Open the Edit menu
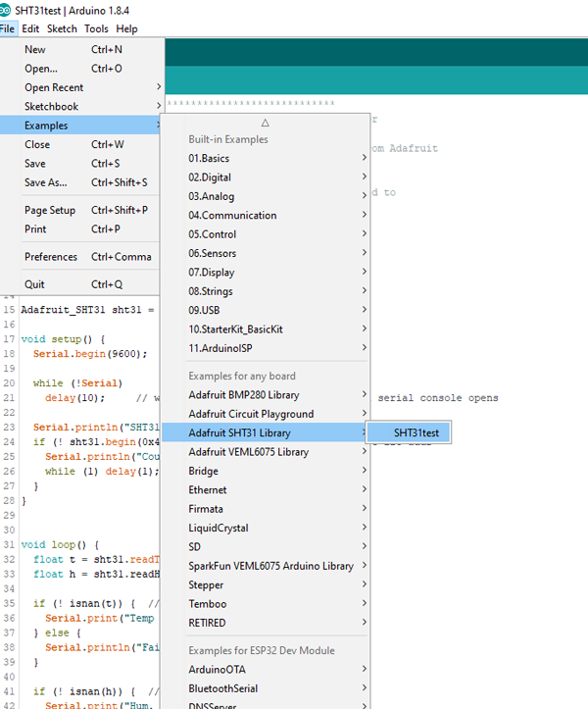Viewport: 588px width, 709px height. tap(30, 29)
